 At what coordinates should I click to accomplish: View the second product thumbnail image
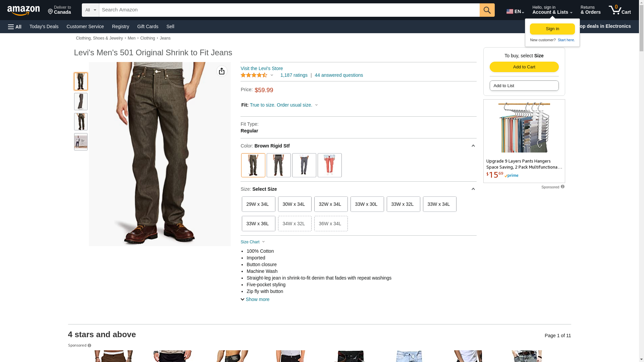81,102
